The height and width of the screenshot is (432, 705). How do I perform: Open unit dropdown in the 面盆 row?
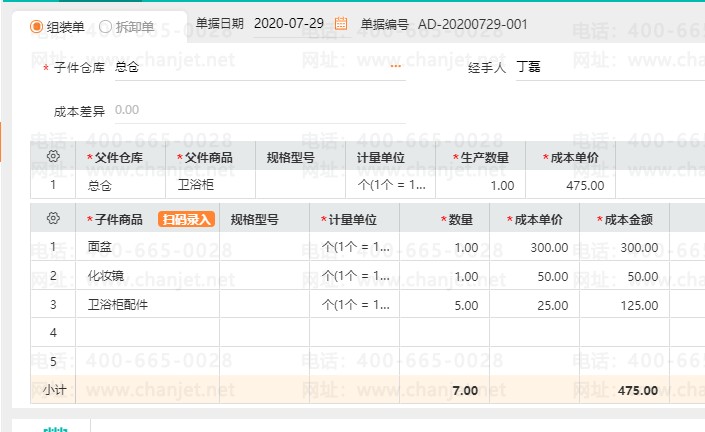point(354,247)
